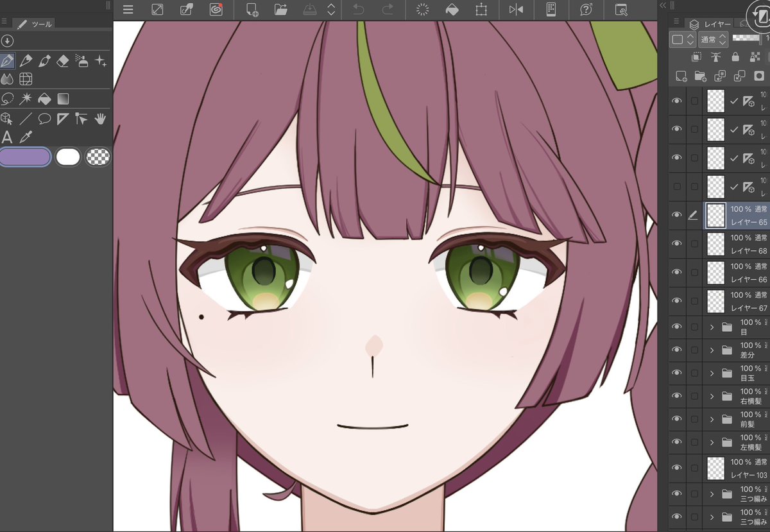Screen dimensions: 770x532
Task: Select the Brush tool
Action: [44, 61]
